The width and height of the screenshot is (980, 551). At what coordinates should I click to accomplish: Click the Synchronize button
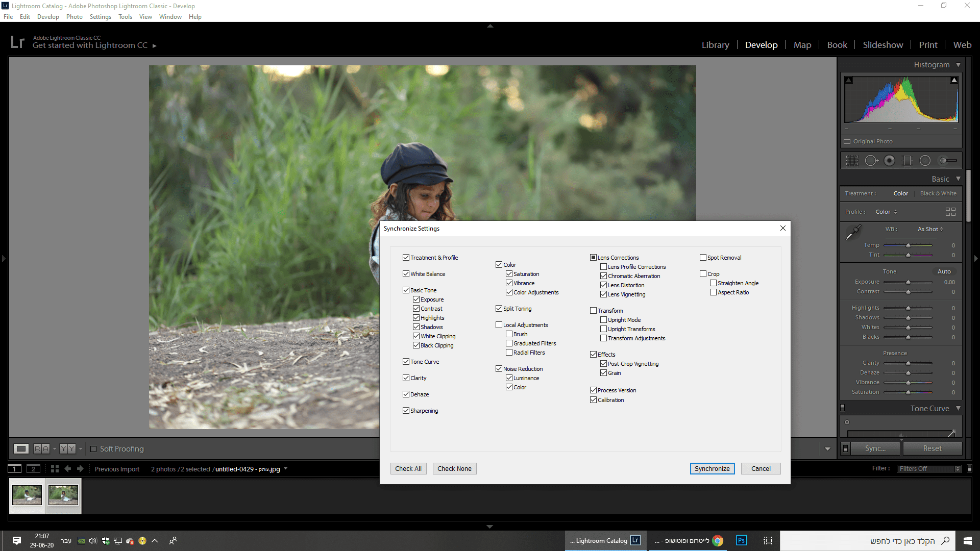[x=712, y=469]
